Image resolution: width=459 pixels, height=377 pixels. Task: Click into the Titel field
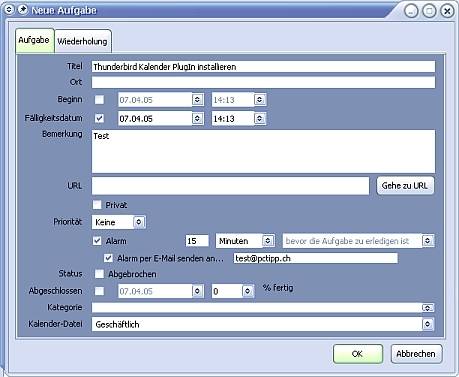tap(263, 67)
